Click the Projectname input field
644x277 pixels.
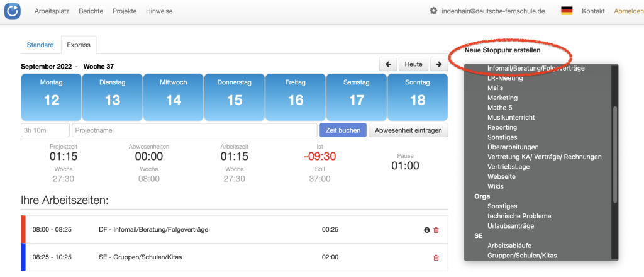(194, 130)
